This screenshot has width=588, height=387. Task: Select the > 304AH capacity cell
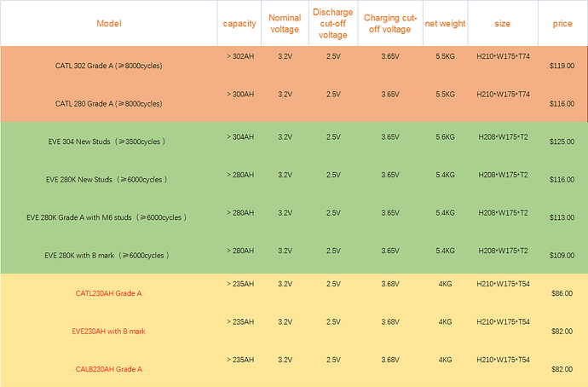240,137
